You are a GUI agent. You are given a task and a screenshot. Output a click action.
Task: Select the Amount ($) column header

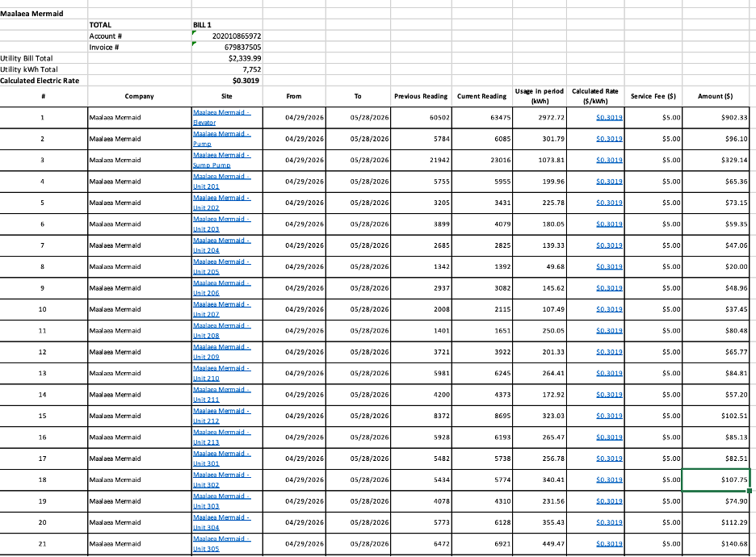(716, 96)
